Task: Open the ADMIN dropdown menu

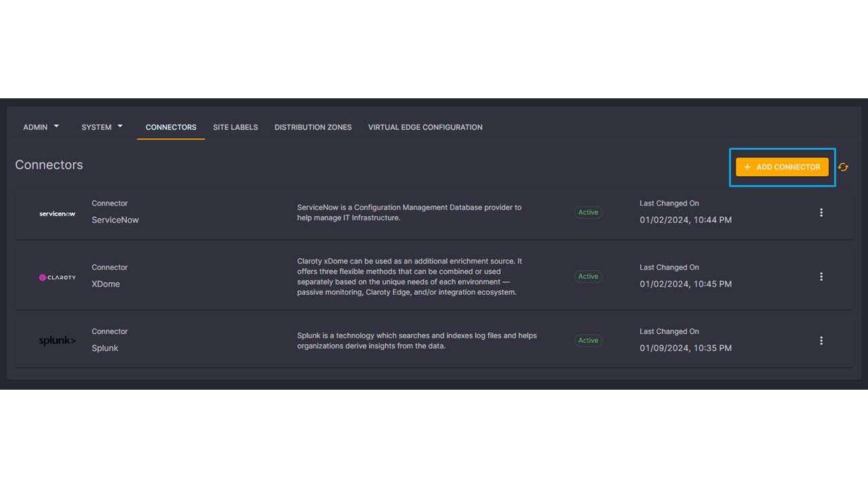Action: [41, 127]
